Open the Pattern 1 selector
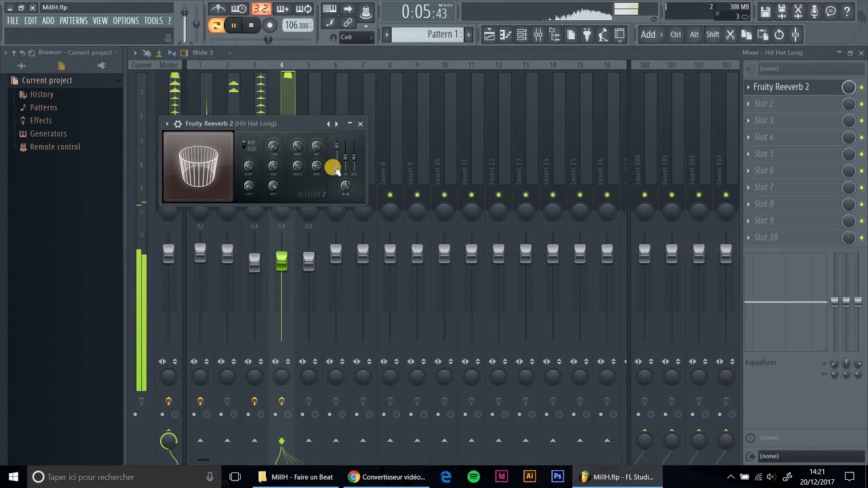 click(427, 35)
